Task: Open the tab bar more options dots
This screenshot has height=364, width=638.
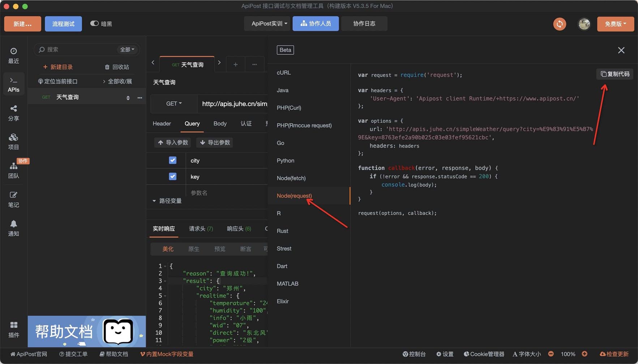Action: tap(254, 64)
